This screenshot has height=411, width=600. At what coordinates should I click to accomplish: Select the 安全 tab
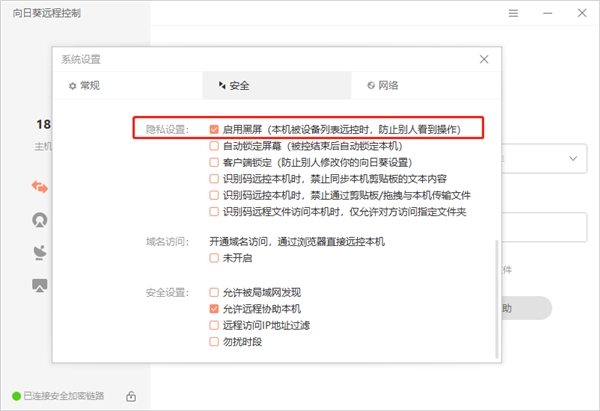click(277, 85)
